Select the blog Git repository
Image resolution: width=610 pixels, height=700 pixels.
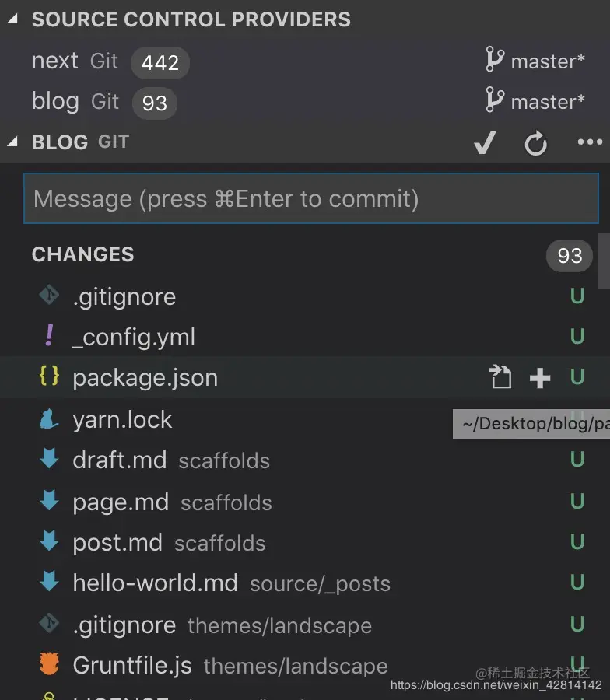[x=55, y=101]
